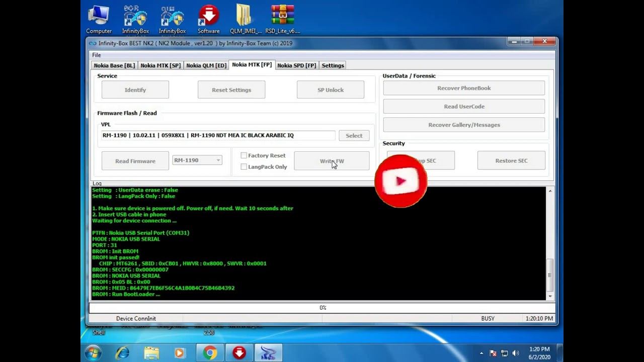This screenshot has height=362, width=644.
Task: Click the Restore SEC button
Action: (511, 160)
